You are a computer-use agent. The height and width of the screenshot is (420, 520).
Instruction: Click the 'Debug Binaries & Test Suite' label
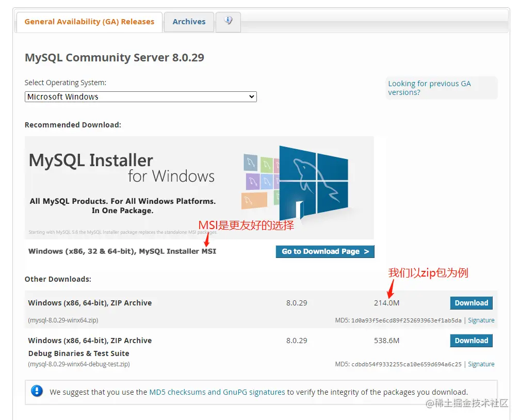(78, 353)
